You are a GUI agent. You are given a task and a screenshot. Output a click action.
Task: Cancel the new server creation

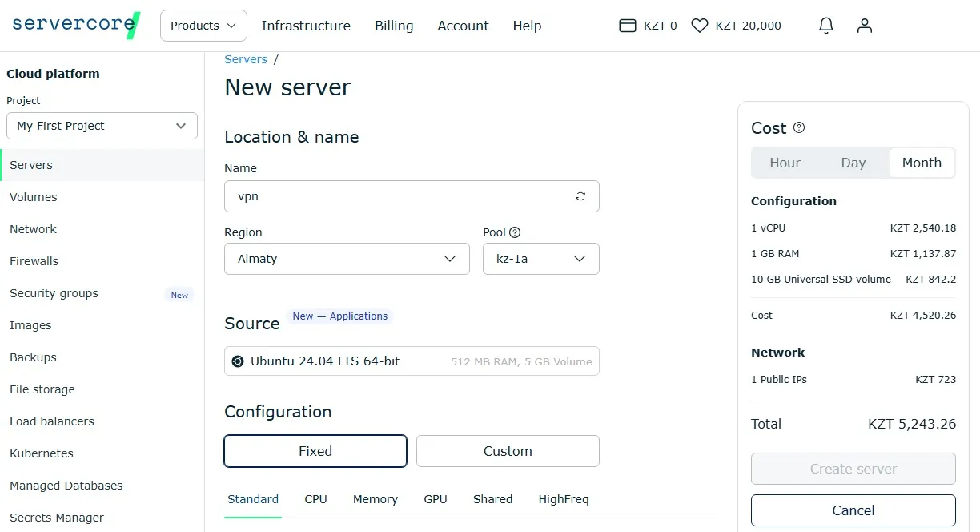[x=853, y=510]
